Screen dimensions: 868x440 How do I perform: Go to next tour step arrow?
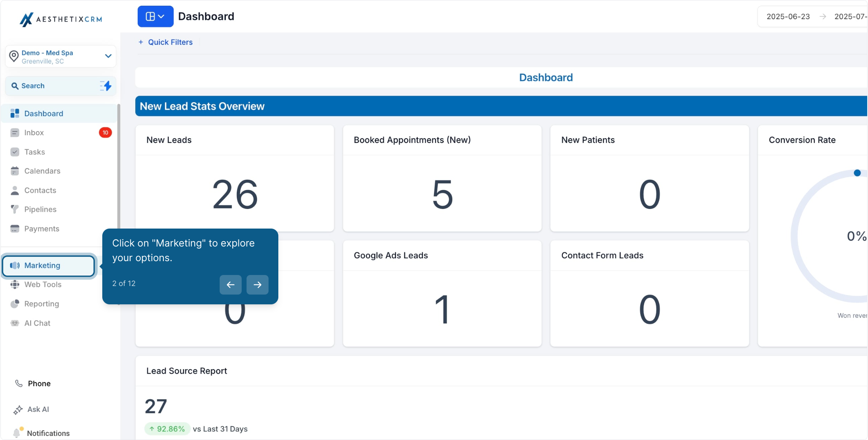click(258, 285)
